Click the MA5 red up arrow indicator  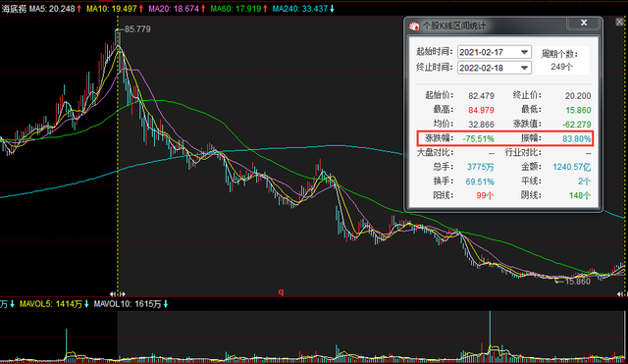tap(78, 9)
